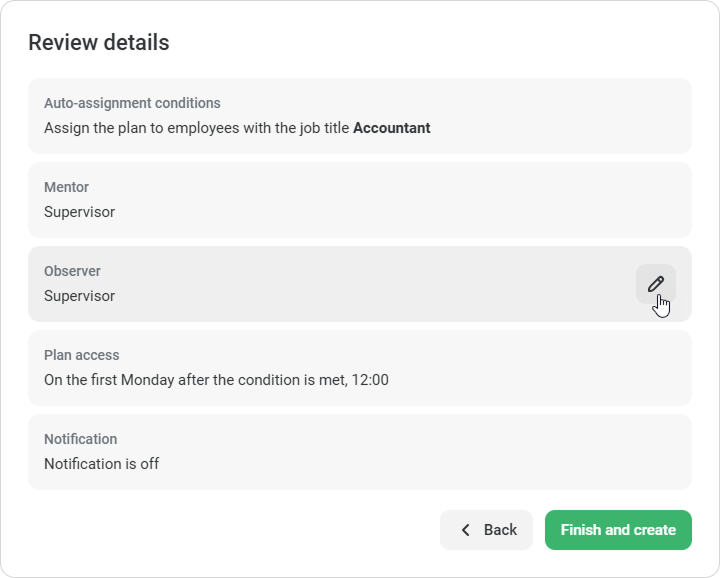Open the Plan access card

(360, 368)
